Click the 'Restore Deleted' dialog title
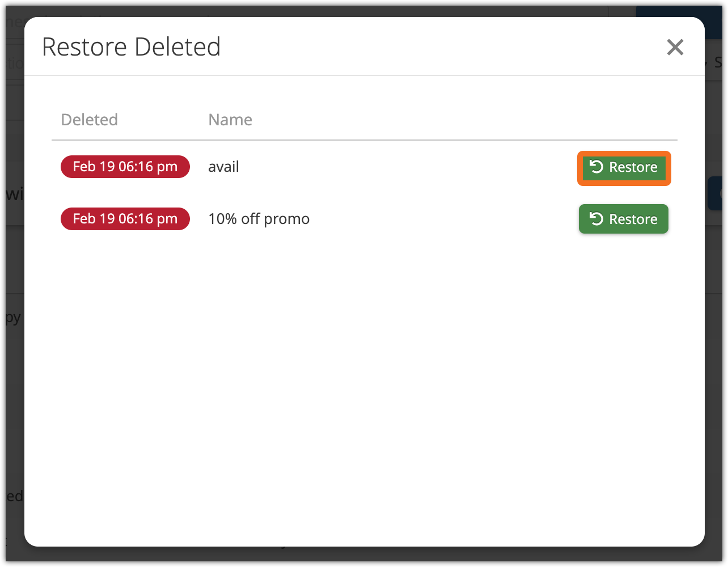 (131, 47)
